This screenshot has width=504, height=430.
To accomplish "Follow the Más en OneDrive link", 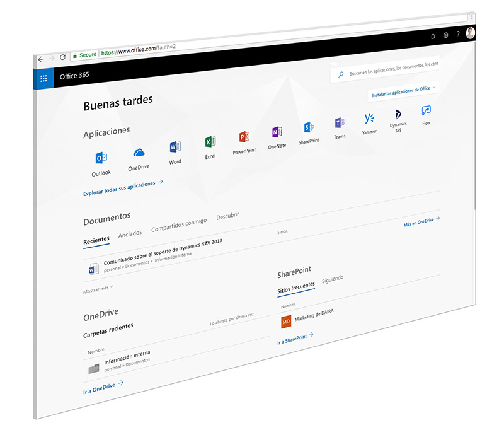I will point(421,221).
